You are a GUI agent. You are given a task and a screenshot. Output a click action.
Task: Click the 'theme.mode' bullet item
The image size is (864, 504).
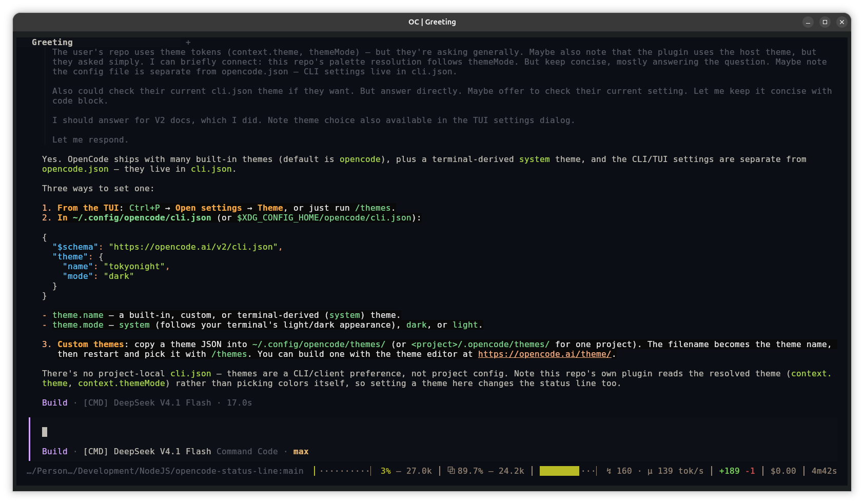point(78,325)
